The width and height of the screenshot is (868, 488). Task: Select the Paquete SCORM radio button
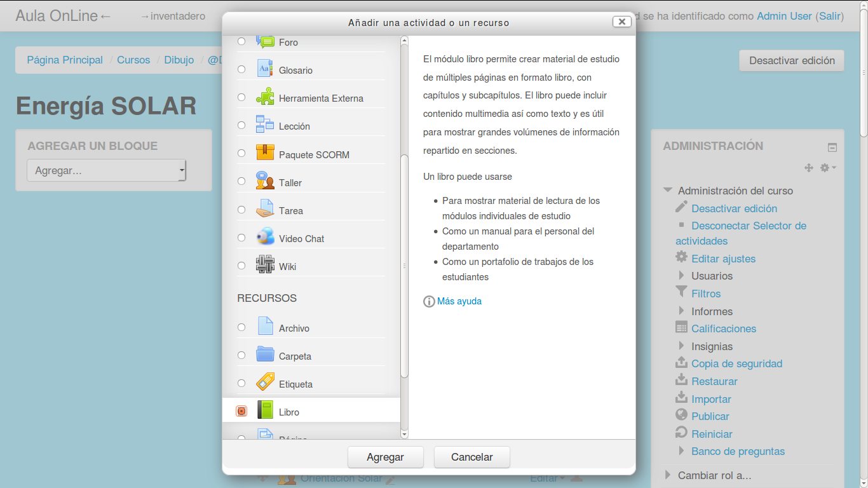[x=241, y=153]
